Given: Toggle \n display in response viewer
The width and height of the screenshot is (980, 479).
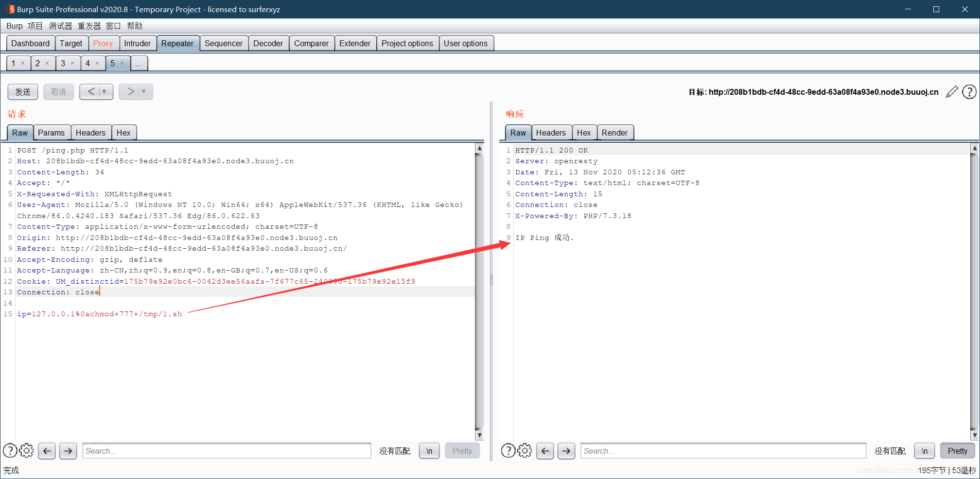Looking at the screenshot, I should coord(925,451).
